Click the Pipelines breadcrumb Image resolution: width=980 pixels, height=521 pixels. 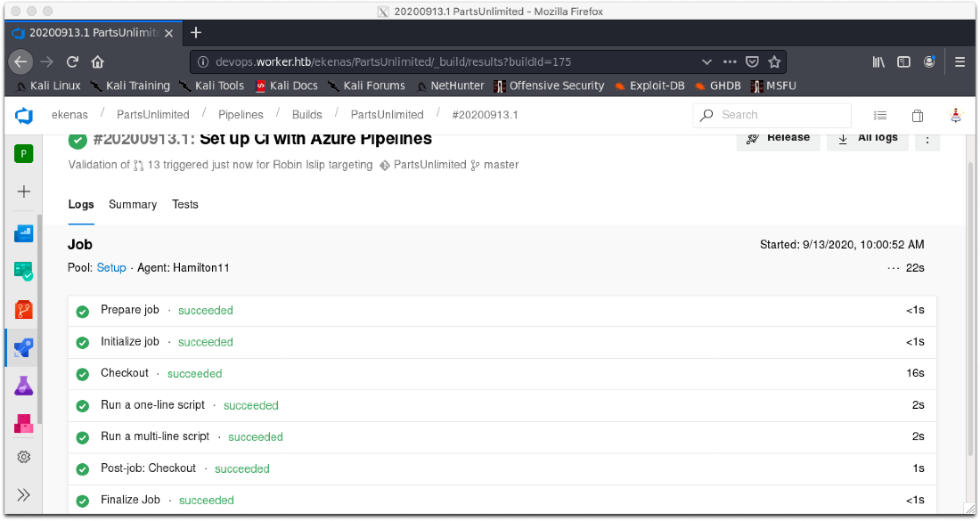pos(241,115)
